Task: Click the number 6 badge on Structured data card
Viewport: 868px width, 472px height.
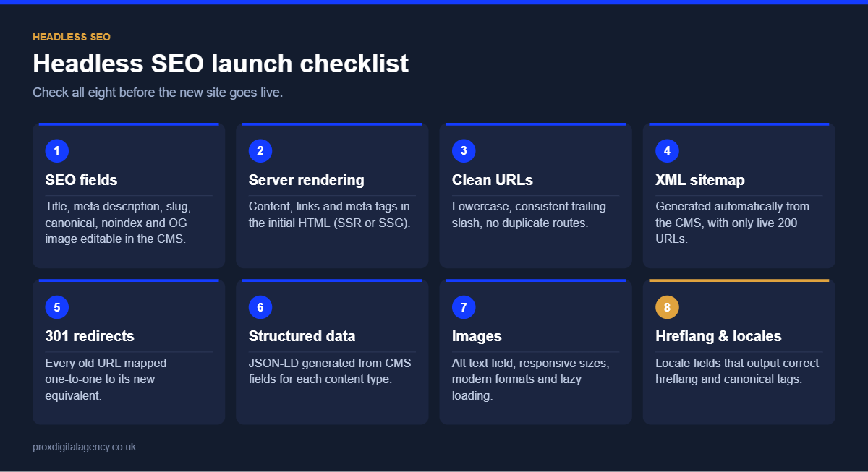Action: tap(260, 307)
